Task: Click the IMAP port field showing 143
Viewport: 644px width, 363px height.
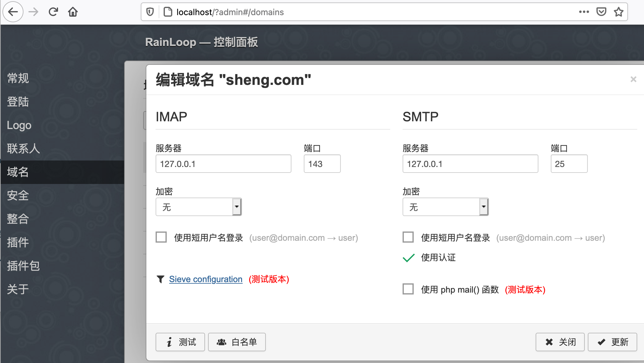Action: tap(322, 164)
